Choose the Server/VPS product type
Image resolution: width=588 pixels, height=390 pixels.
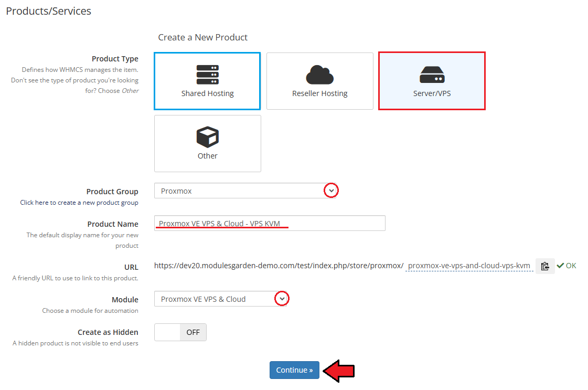coord(432,81)
